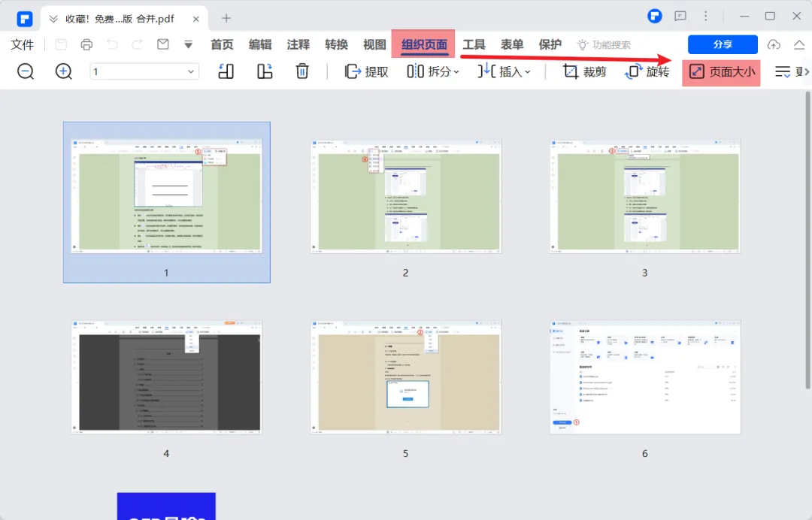Image resolution: width=812 pixels, height=520 pixels.
Task: Click the zoom out magnifier icon
Action: [x=26, y=71]
